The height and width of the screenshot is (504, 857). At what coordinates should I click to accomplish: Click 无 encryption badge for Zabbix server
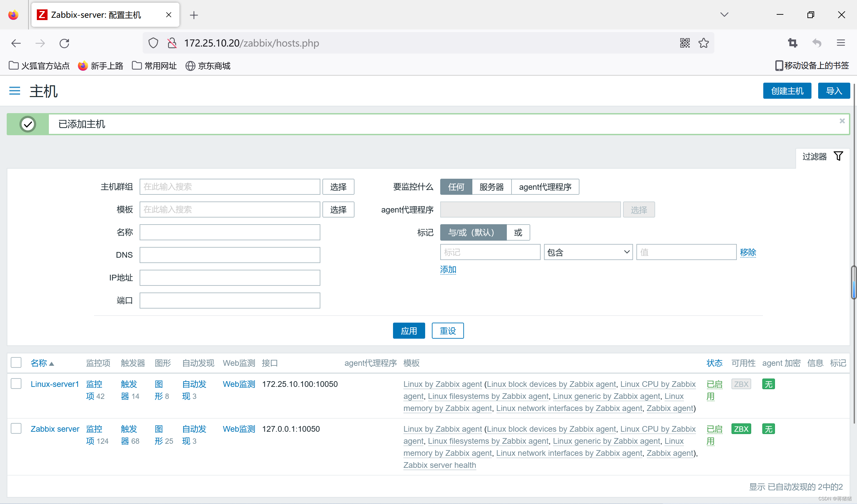pos(769,429)
